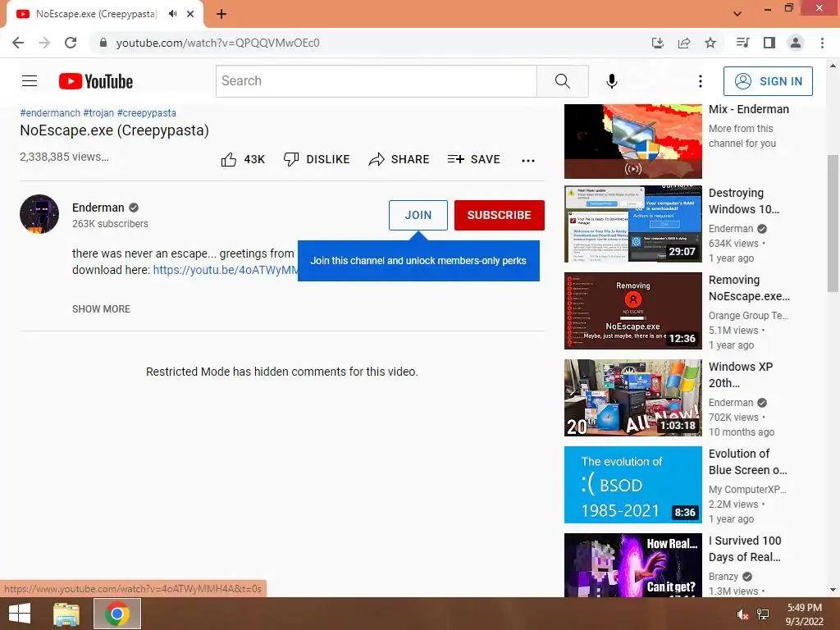The image size is (840, 630).
Task: Open the Windows Start button
Action: (20, 614)
